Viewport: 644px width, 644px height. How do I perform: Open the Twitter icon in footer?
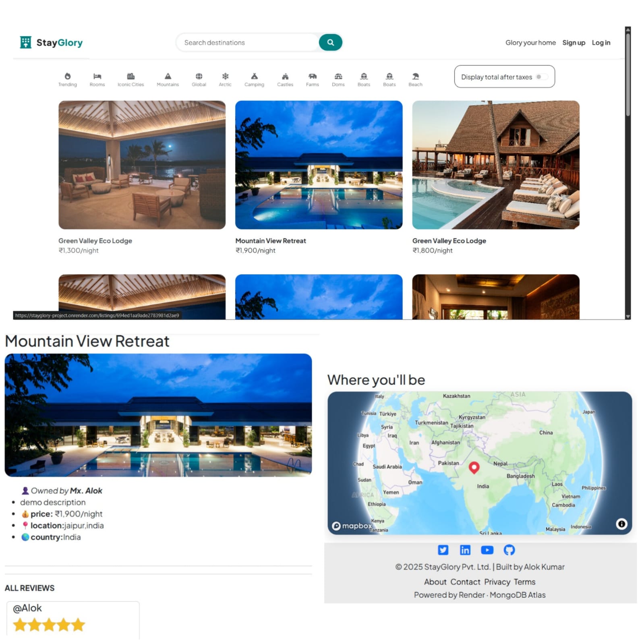[x=443, y=550]
